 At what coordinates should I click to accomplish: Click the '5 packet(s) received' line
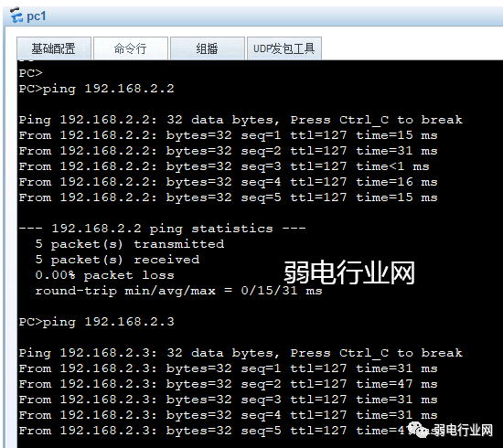tap(117, 260)
